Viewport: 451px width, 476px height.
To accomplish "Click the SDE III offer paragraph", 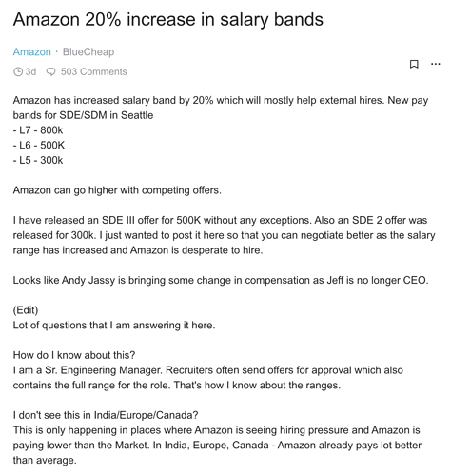I will (x=224, y=235).
